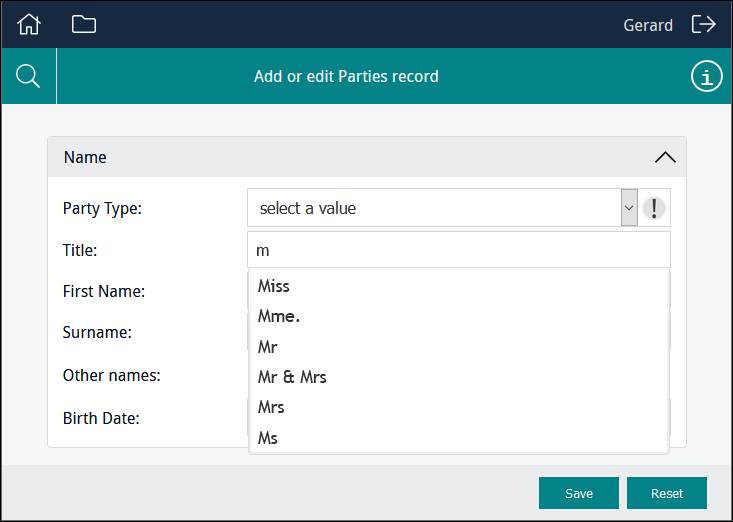733x522 pixels.
Task: Choose 'Mr & Mrs' title option
Action: [292, 377]
